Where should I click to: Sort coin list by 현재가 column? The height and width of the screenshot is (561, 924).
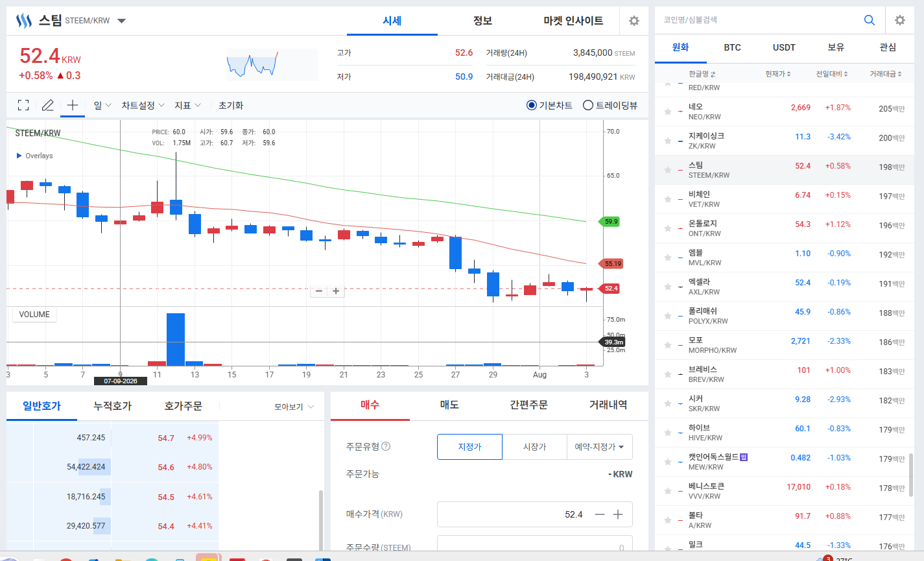point(778,74)
